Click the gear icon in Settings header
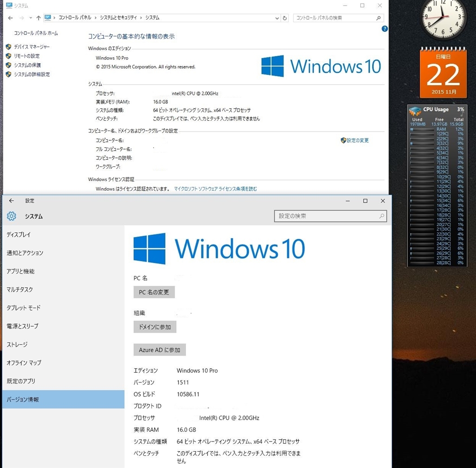Viewport: 476px width, 468px height. (x=12, y=216)
